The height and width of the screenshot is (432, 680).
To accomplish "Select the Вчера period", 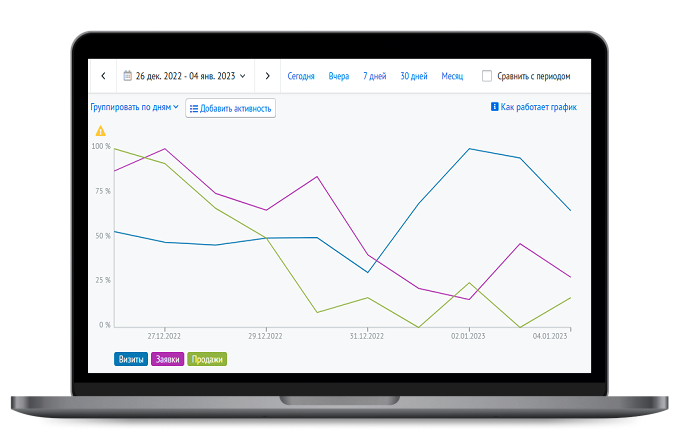I will (x=339, y=76).
